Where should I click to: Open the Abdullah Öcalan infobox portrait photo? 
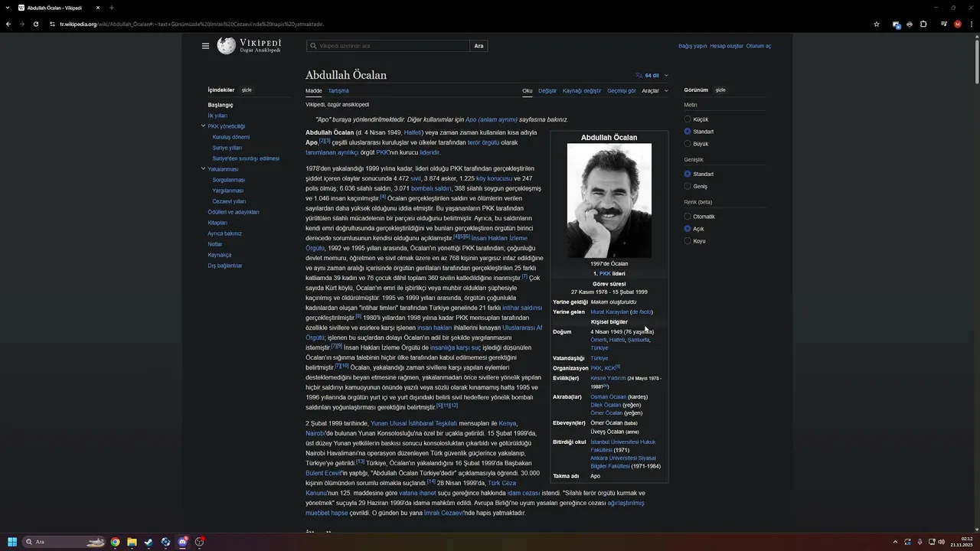point(609,201)
